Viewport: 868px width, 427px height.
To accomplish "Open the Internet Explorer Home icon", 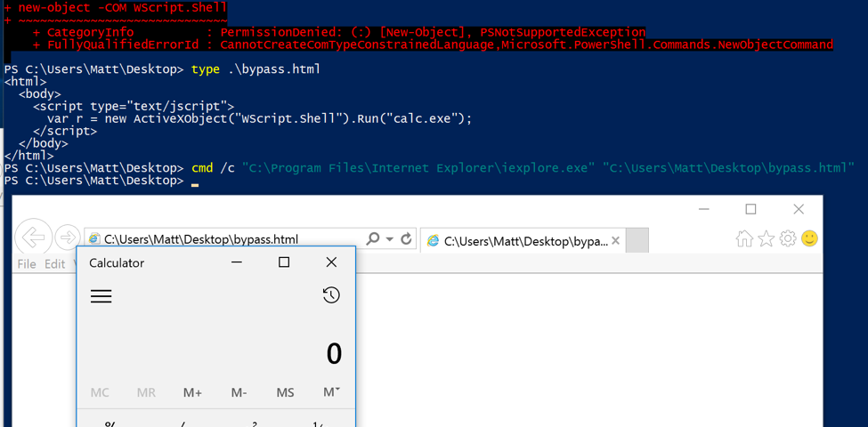I will [744, 238].
